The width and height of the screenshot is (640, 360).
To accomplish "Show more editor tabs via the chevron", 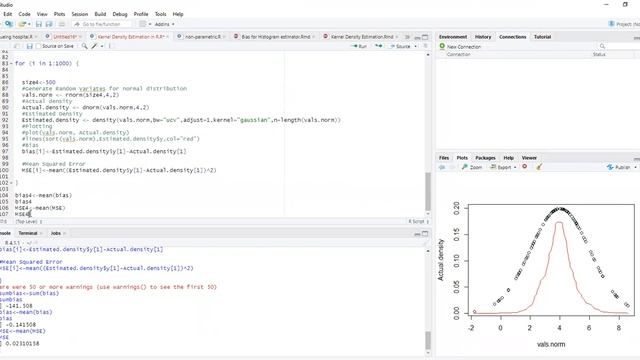I will [407, 37].
